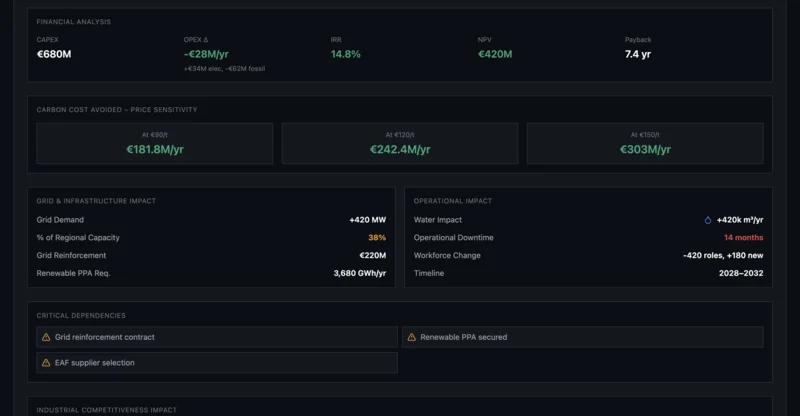Select the At €120/t carbon price card

tap(400, 143)
